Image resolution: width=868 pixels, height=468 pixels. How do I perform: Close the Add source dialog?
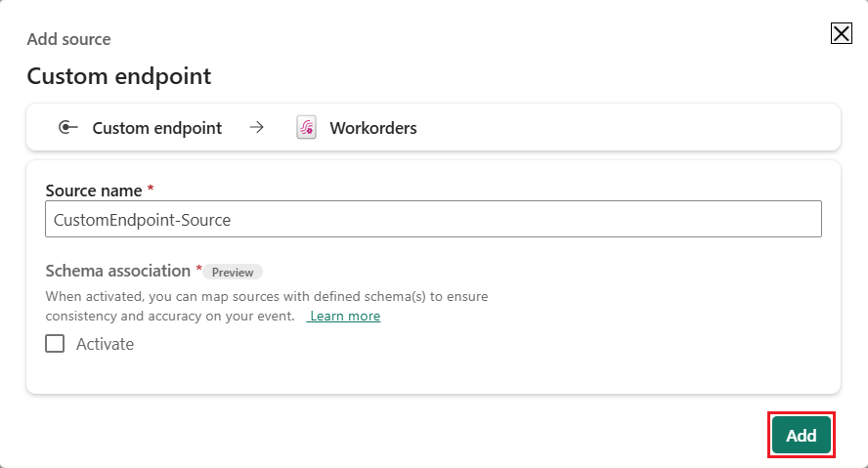tap(841, 34)
